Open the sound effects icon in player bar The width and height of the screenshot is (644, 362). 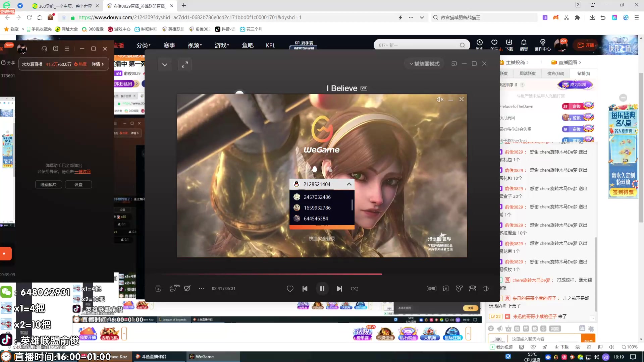point(459,289)
